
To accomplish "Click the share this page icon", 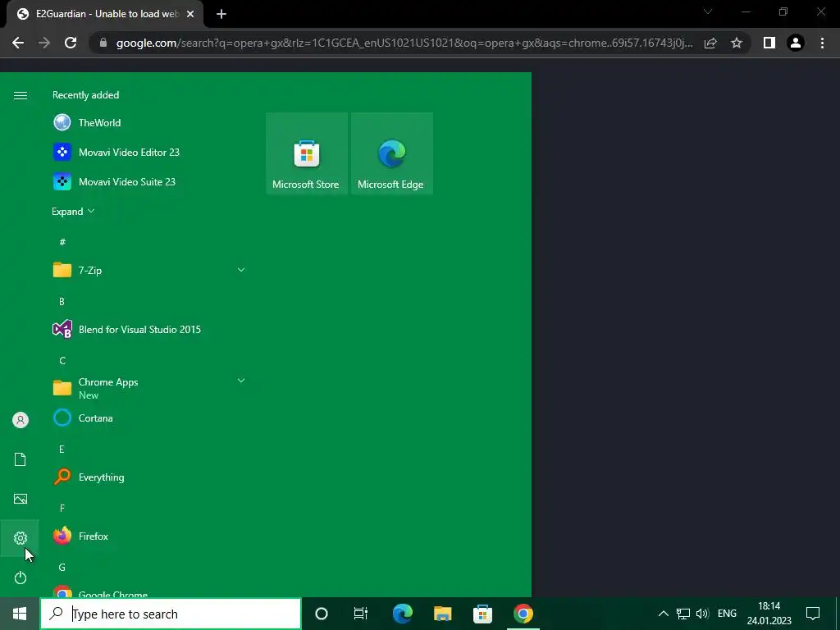I will [710, 43].
